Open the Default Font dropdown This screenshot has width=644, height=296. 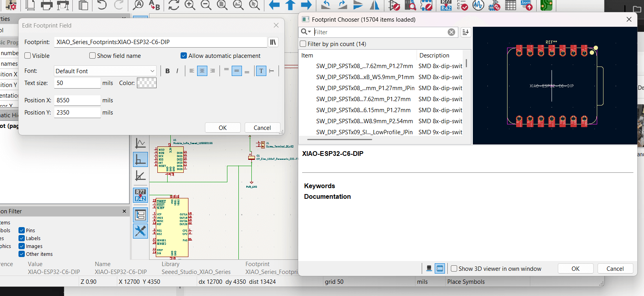(105, 71)
